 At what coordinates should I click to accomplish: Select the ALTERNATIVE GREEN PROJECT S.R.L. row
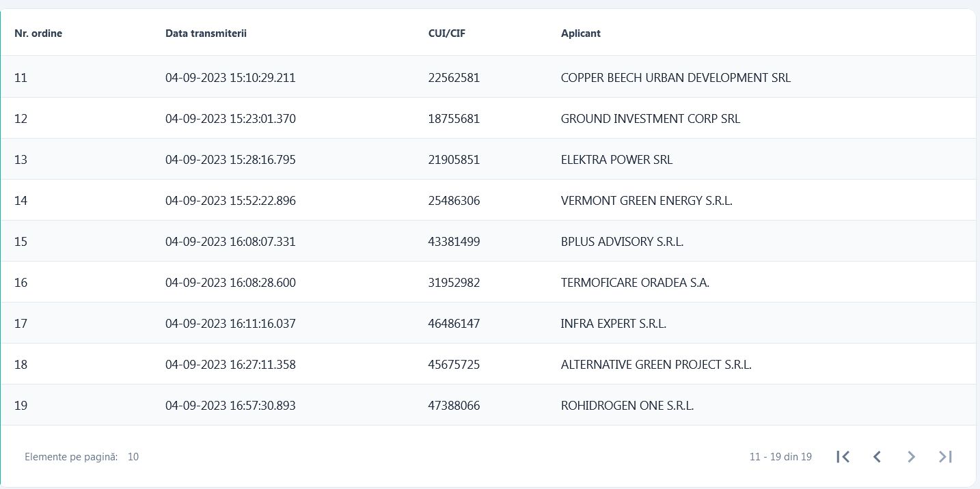pos(656,365)
